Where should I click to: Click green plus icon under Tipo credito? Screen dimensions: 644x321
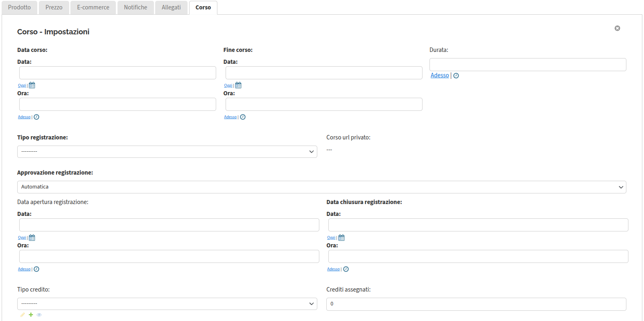31,314
